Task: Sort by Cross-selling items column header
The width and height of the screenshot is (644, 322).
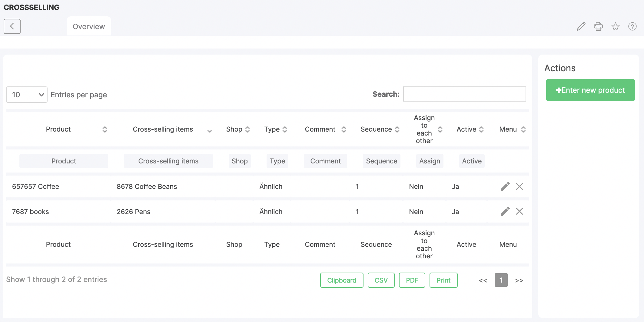Action: tap(163, 129)
